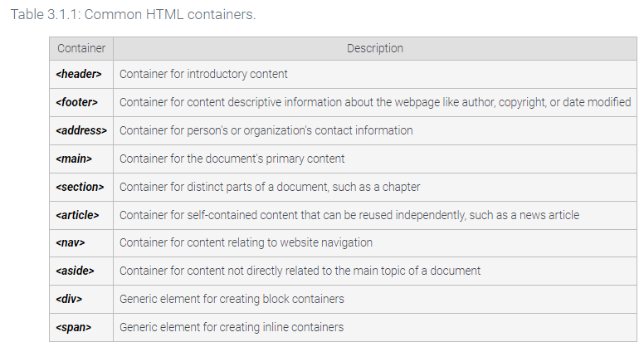This screenshot has height=347, width=644.
Task: Select the contact information description text
Action: pos(266,130)
